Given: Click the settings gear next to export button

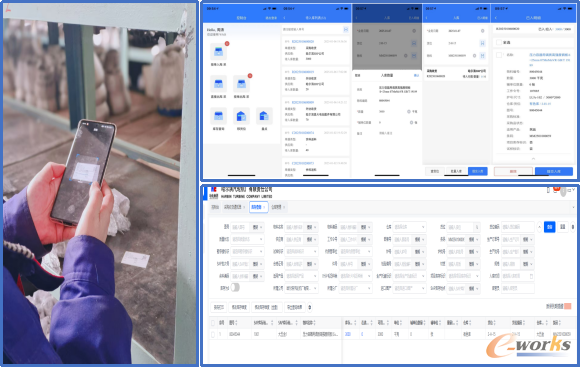Looking at the screenshot, I should (x=310, y=307).
